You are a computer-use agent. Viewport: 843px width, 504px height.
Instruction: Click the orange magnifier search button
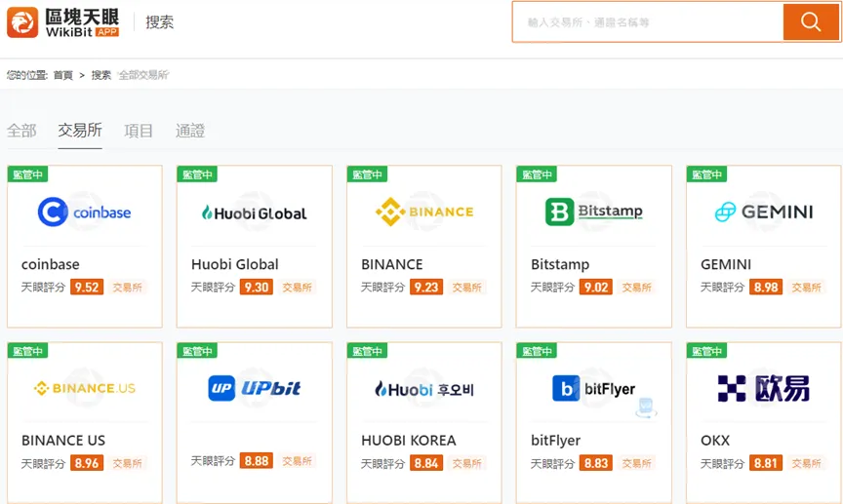click(810, 22)
